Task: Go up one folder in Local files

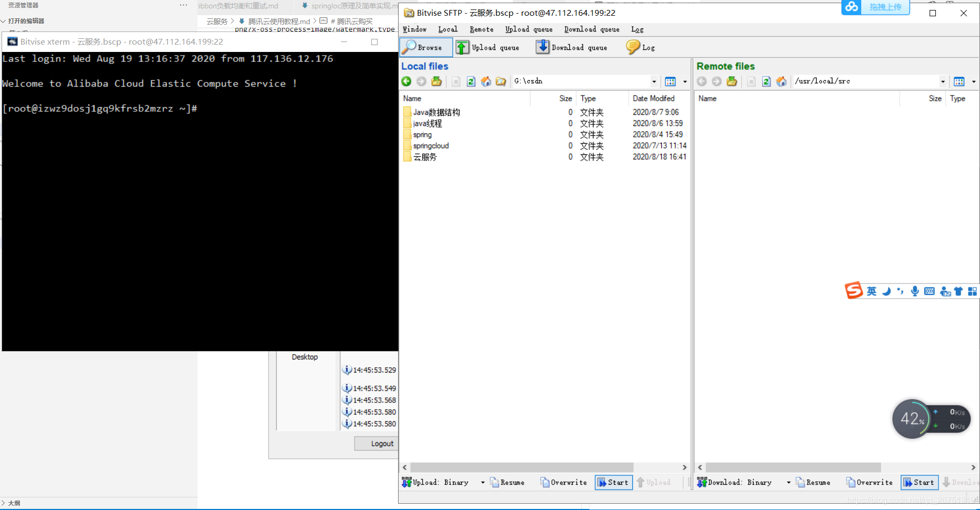Action: click(x=436, y=81)
